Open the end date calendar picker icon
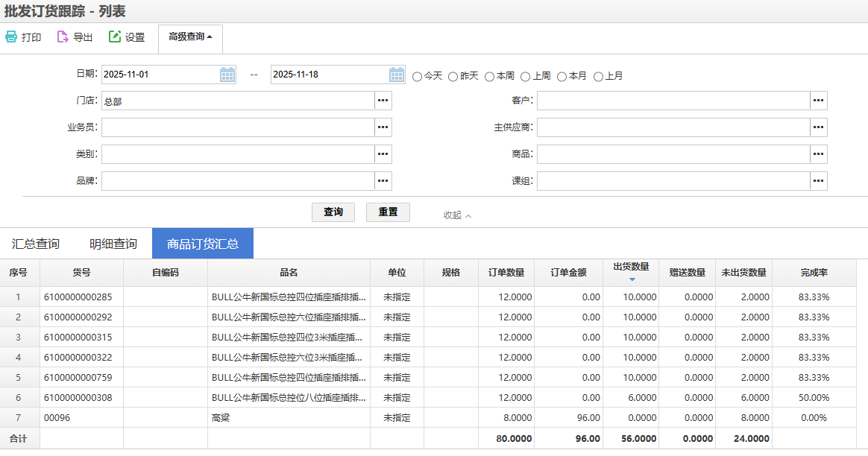Image resolution: width=868 pixels, height=456 pixels. [x=397, y=75]
